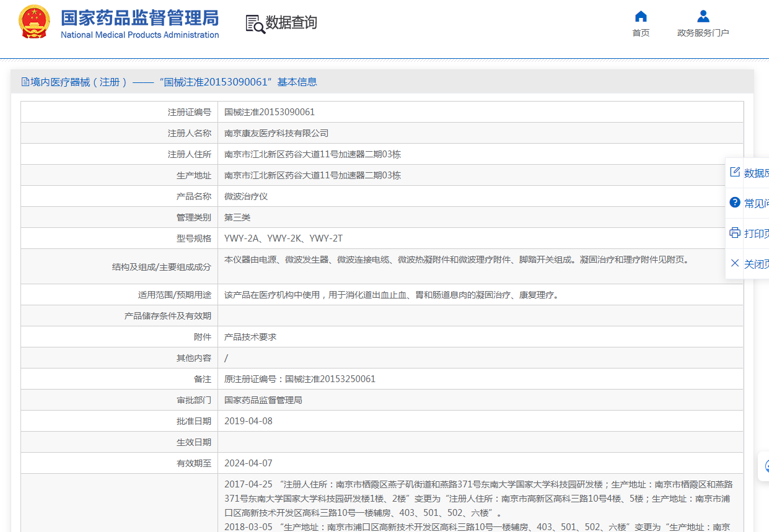Click the 产品名称 row label
This screenshot has width=769, height=532.
tap(194, 196)
